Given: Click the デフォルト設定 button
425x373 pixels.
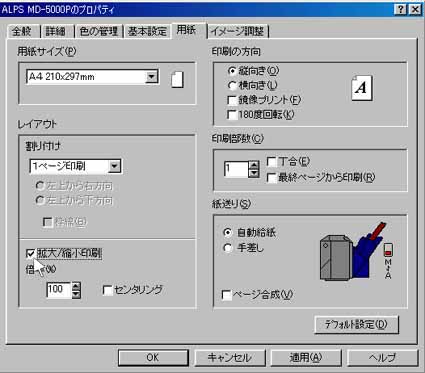Looking at the screenshot, I should tap(356, 324).
